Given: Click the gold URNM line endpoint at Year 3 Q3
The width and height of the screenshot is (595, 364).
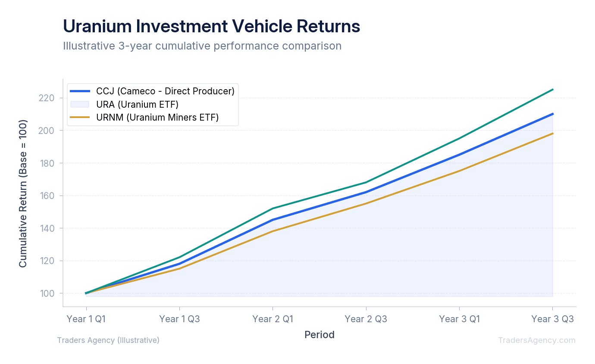Looking at the screenshot, I should [x=552, y=134].
